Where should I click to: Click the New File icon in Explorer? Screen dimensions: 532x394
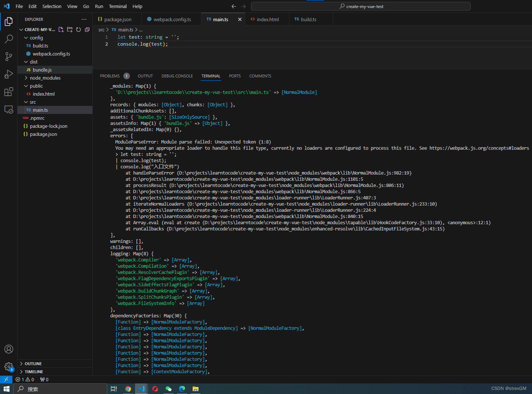[61, 30]
